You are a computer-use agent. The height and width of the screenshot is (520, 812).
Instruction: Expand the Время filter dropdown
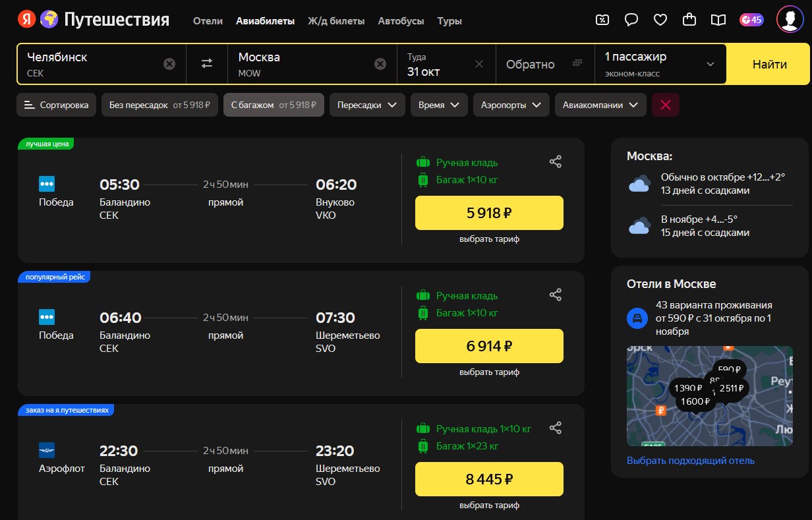click(x=439, y=105)
